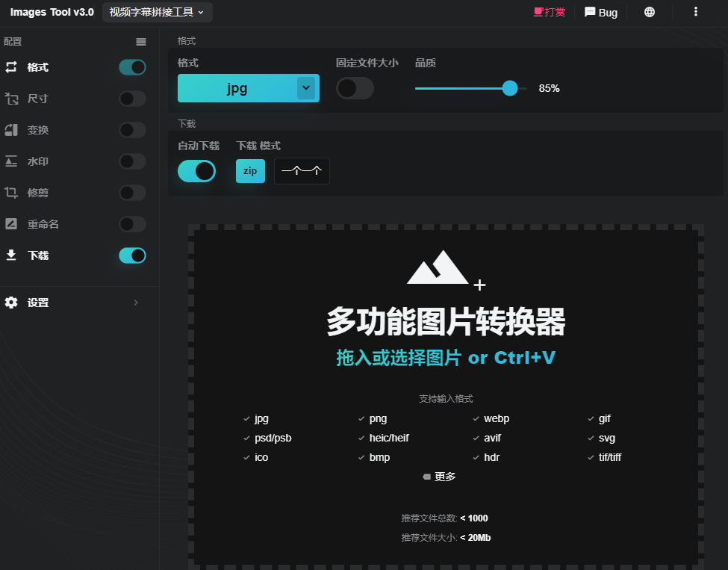The width and height of the screenshot is (728, 570).
Task: Click the tif/tiff format entry
Action: 609,457
